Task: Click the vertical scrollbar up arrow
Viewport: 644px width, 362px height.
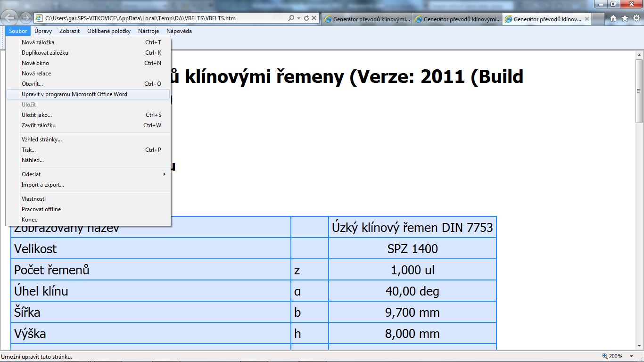Action: point(639,55)
